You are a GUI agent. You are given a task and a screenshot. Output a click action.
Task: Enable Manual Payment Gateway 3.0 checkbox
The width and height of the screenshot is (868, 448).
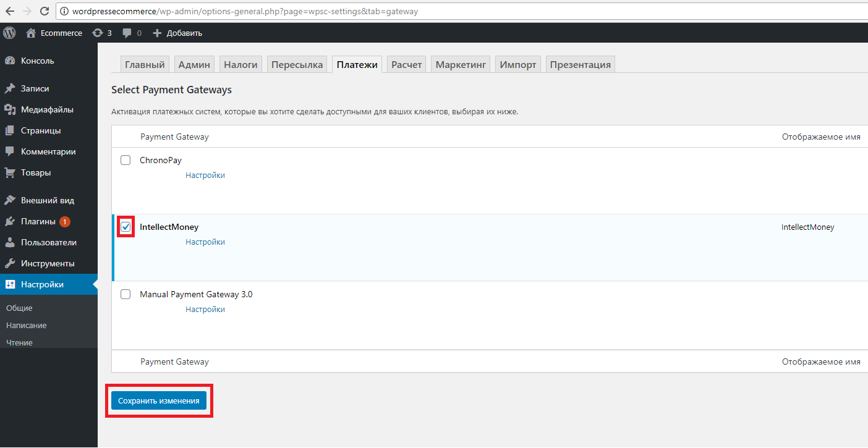click(x=126, y=294)
